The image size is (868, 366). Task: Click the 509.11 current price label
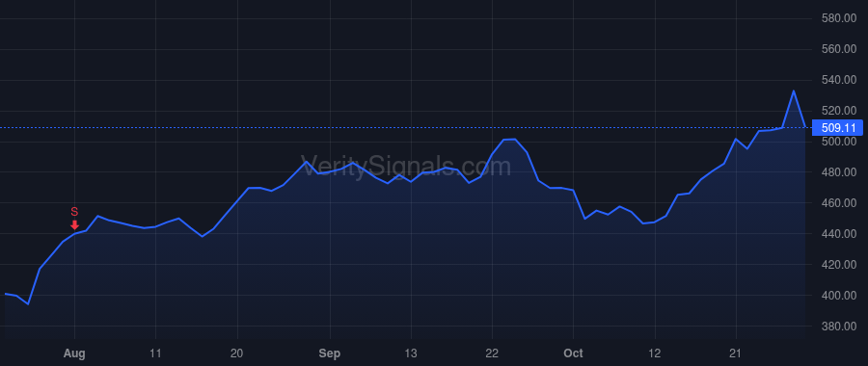click(837, 128)
